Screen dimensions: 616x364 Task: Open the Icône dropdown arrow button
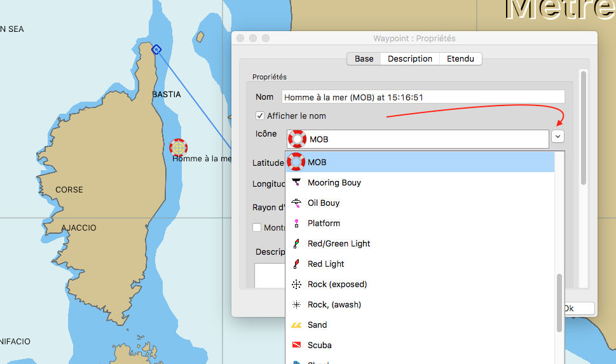pos(558,136)
